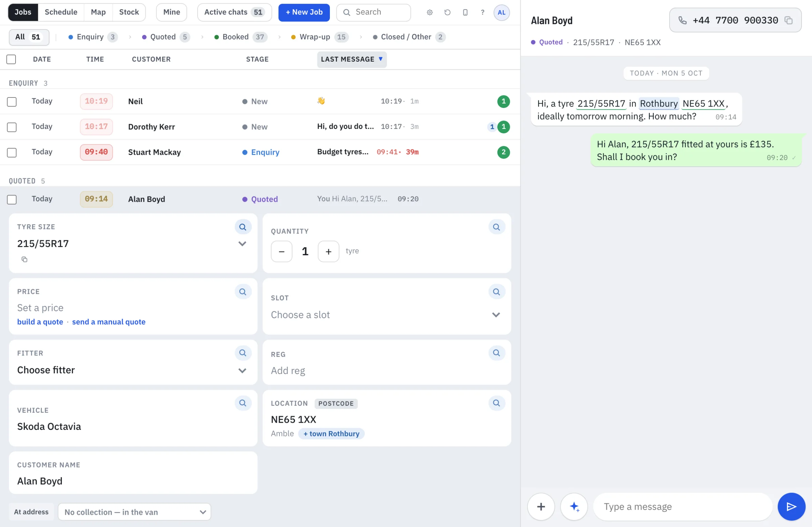Copy tyre size with the small copy icon
Screen dimensions: 812x527
pos(24,259)
